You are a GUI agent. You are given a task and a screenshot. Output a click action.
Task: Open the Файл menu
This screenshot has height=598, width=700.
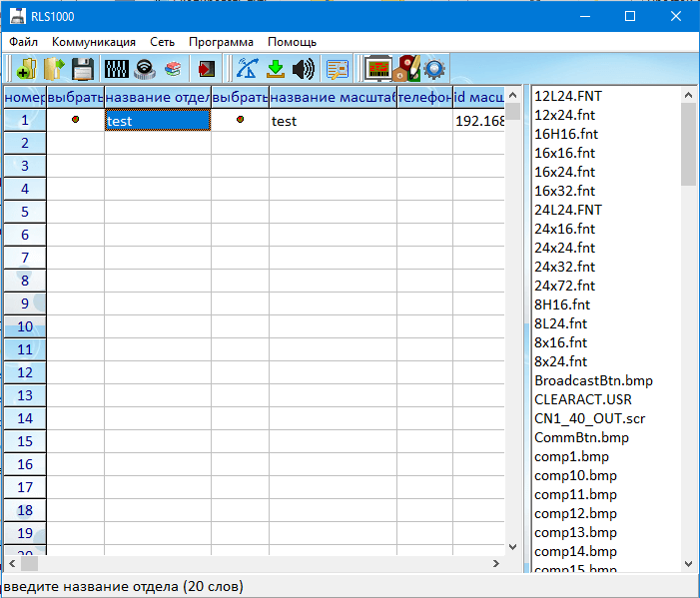24,42
